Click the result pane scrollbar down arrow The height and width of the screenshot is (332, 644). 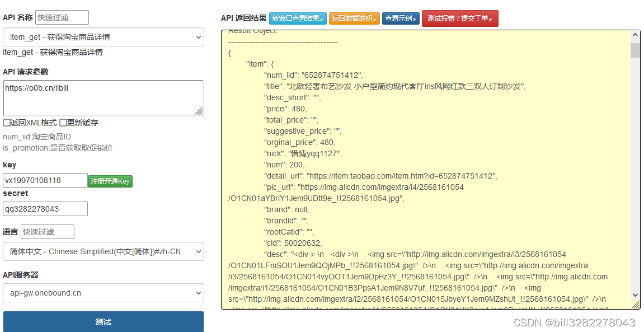[x=636, y=295]
